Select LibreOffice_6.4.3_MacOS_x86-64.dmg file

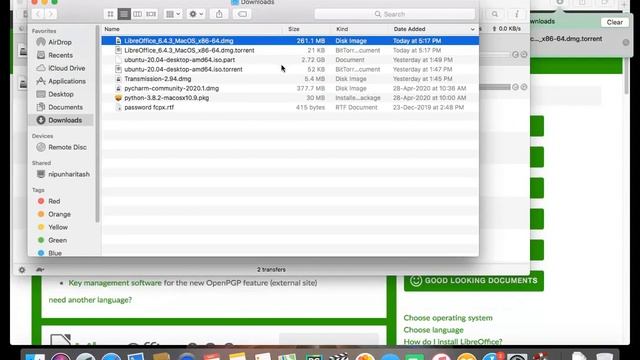290,41
